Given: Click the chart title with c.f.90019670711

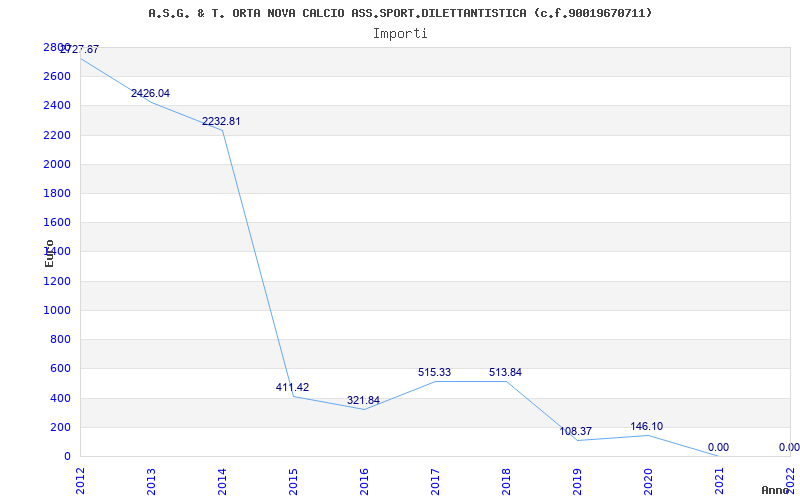Looking at the screenshot, I should click(400, 13).
